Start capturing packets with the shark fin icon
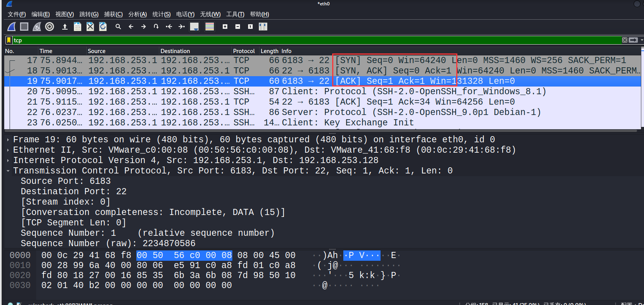This screenshot has height=305, width=644. click(x=12, y=27)
